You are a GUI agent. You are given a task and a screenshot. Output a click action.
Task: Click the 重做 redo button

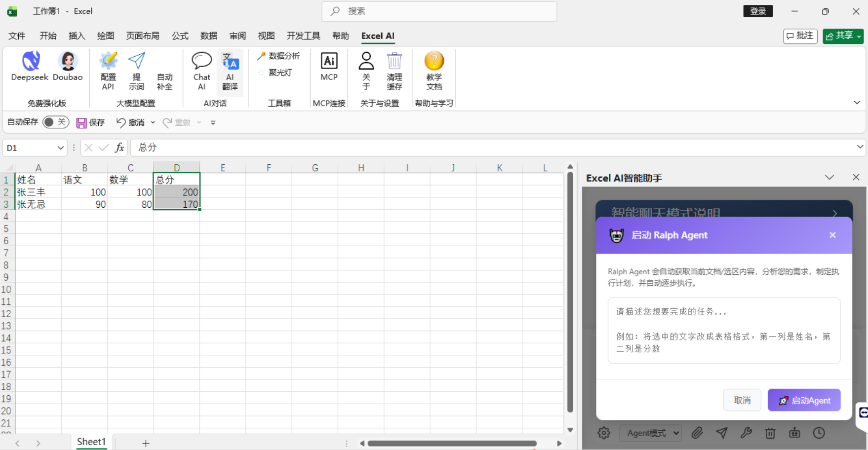click(x=176, y=122)
